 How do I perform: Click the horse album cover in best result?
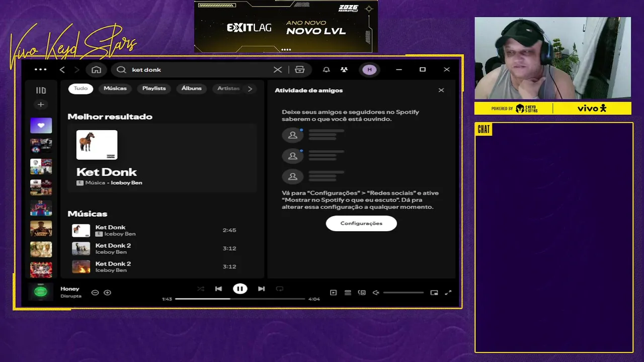click(x=97, y=145)
